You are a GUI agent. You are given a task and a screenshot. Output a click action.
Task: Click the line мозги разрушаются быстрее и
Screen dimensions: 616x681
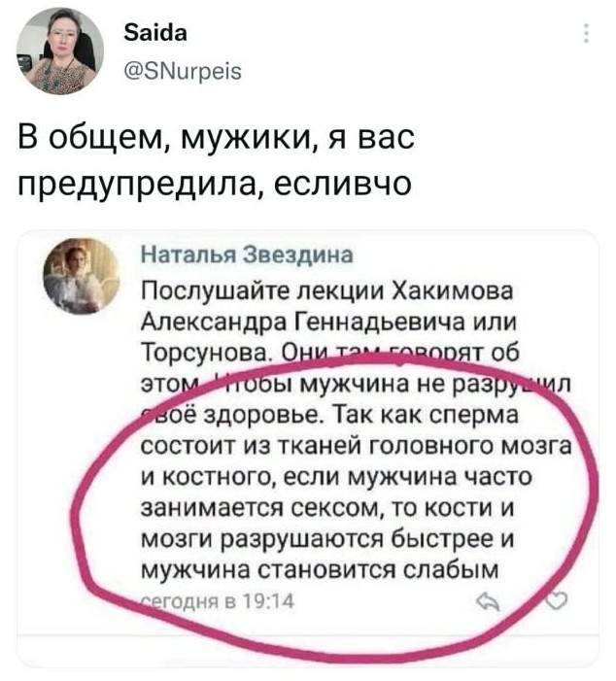click(328, 540)
